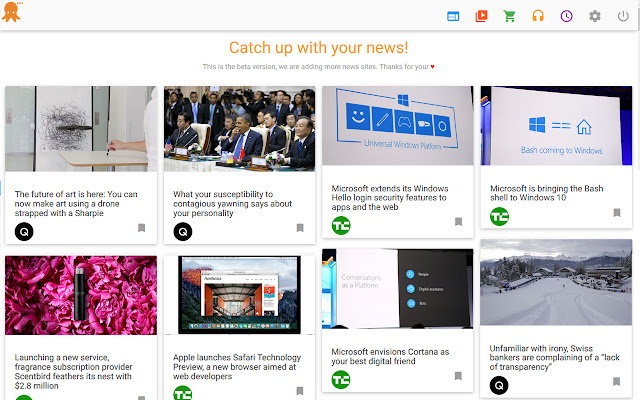This screenshot has width=640, height=400.
Task: Open the green shopping cart icon
Action: coord(509,16)
